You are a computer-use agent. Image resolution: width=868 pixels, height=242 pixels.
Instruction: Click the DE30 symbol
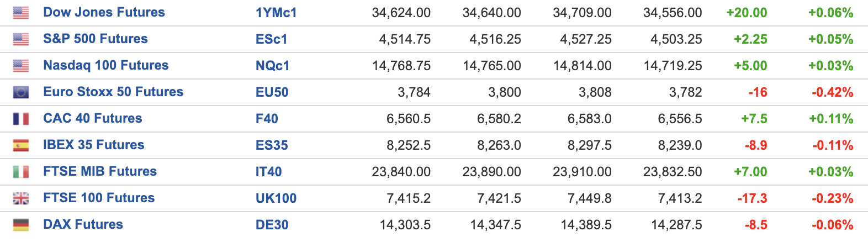pyautogui.click(x=272, y=225)
